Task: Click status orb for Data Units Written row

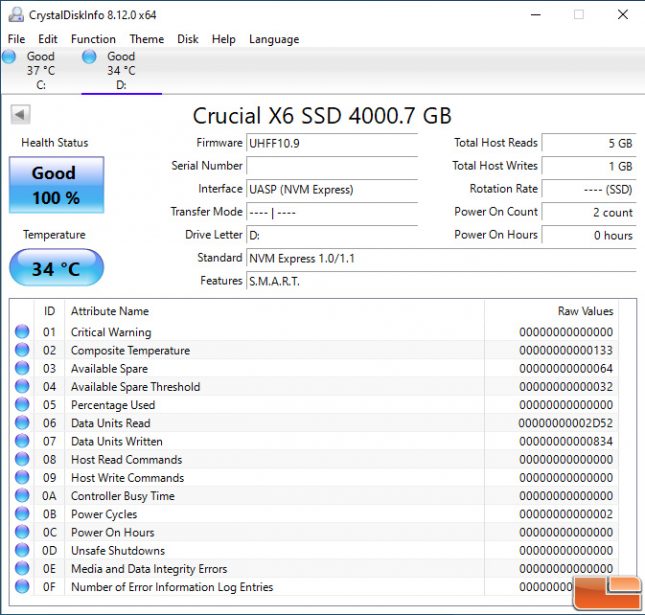Action: (x=22, y=441)
